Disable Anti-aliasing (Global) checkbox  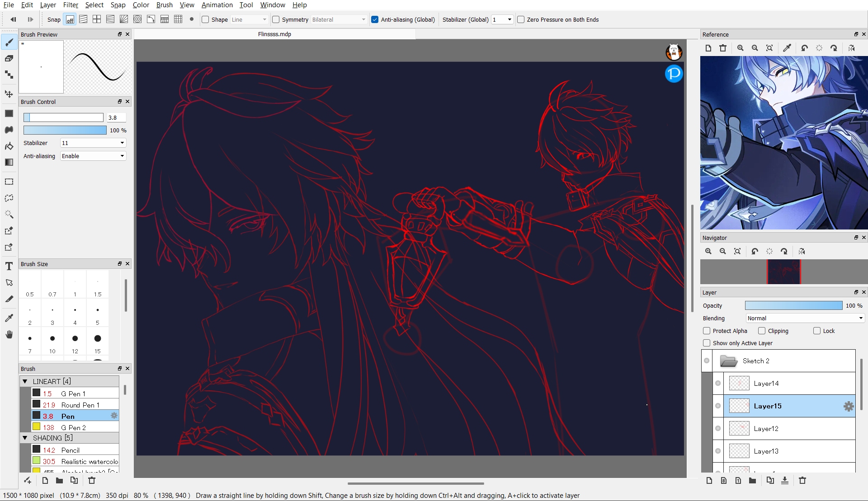click(x=375, y=19)
